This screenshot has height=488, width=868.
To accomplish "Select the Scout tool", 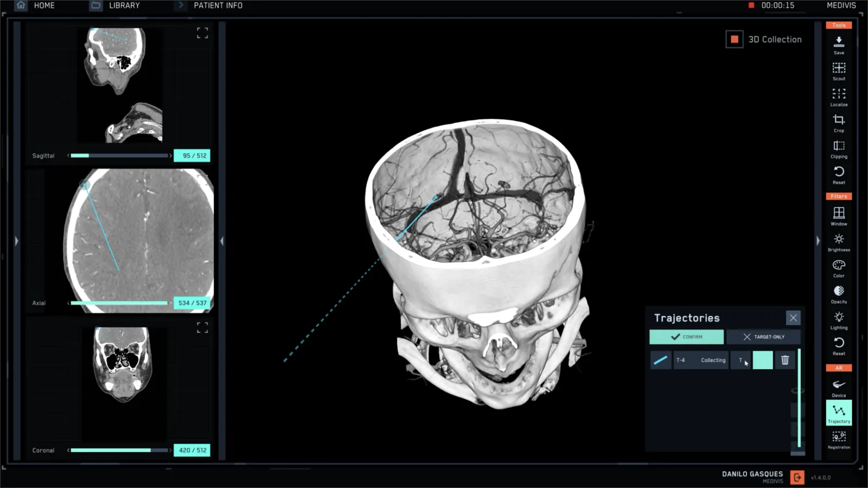I will (839, 68).
